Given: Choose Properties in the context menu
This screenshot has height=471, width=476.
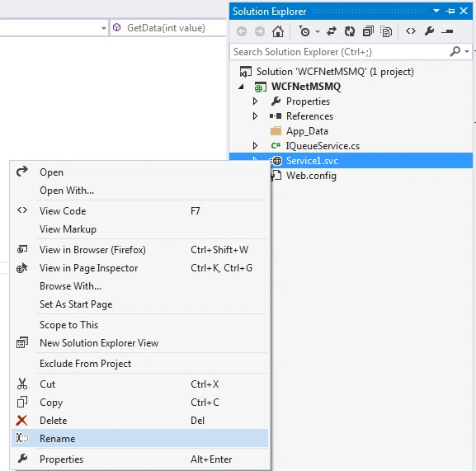Looking at the screenshot, I should (139, 459).
